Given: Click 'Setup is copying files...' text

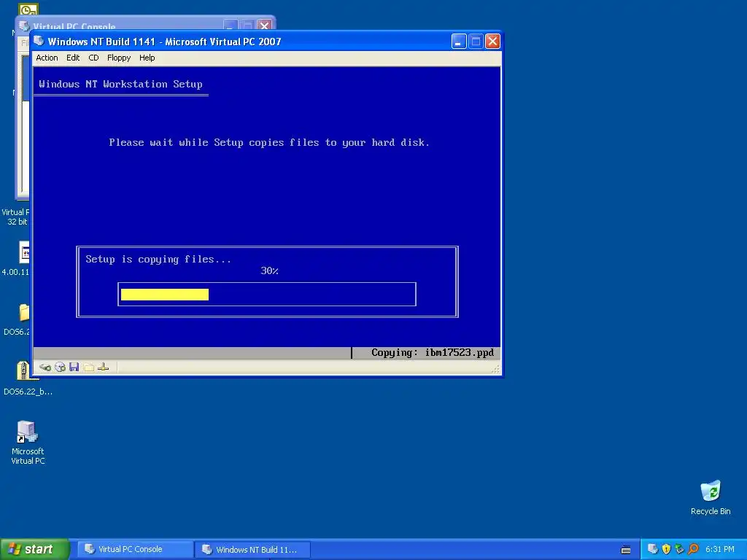Looking at the screenshot, I should click(158, 260).
